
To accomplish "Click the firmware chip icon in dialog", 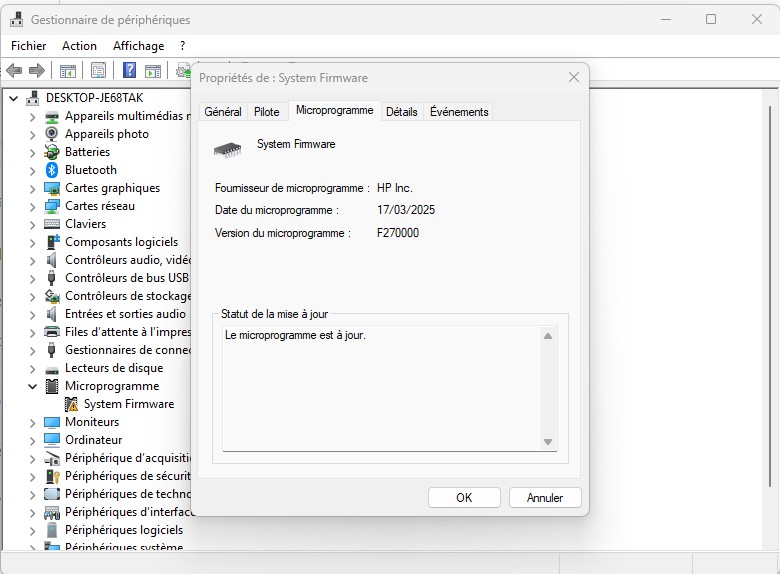I will (227, 149).
